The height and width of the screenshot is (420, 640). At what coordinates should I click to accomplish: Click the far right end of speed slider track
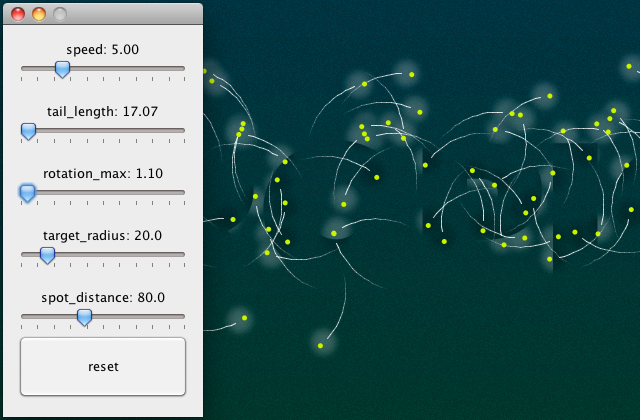pos(184,68)
